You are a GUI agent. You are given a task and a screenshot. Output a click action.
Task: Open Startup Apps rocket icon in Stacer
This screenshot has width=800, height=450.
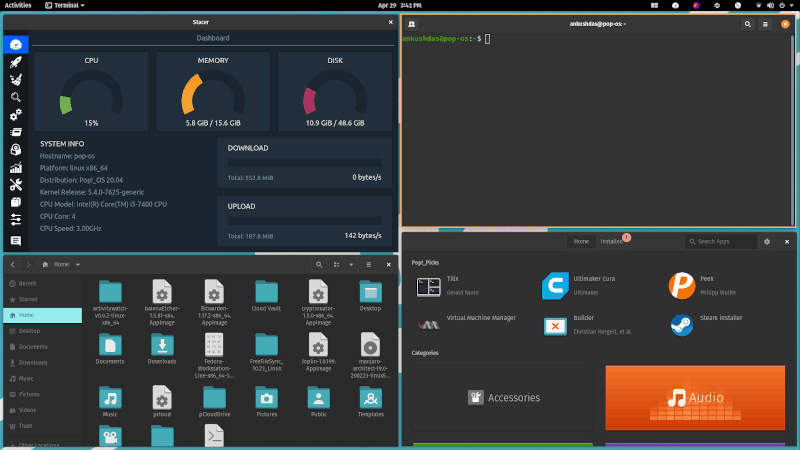(x=16, y=62)
